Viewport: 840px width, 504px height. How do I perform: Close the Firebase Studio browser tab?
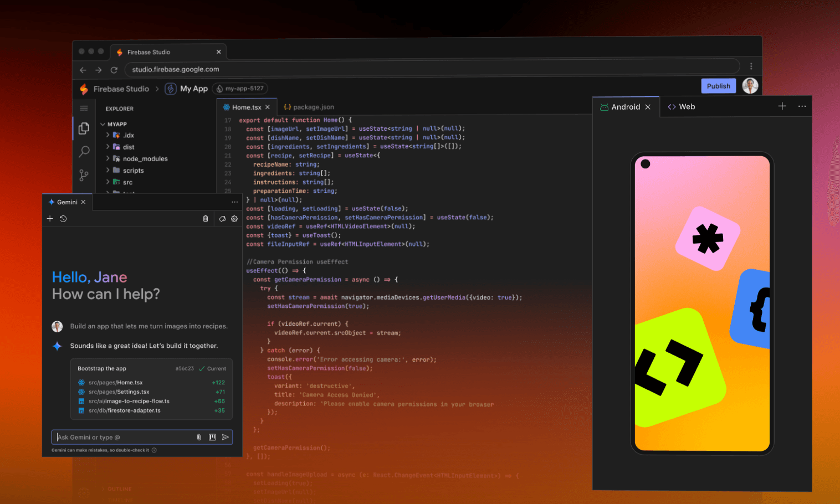218,52
